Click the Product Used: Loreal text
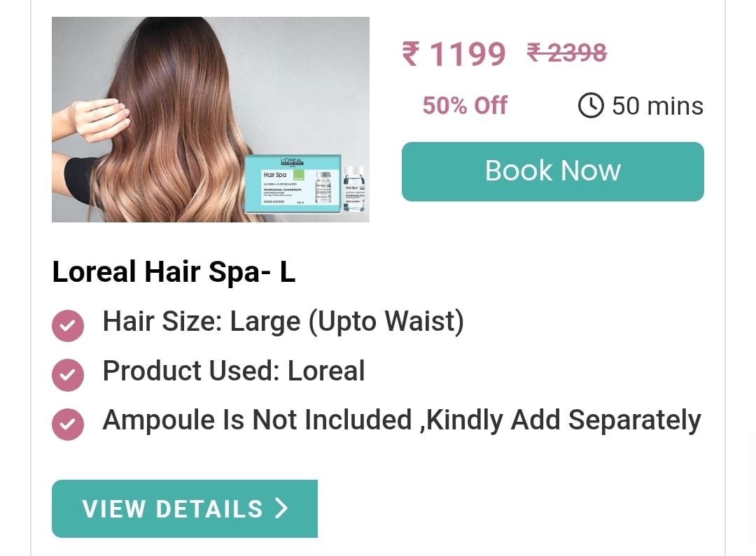This screenshot has height=556, width=756. [234, 371]
